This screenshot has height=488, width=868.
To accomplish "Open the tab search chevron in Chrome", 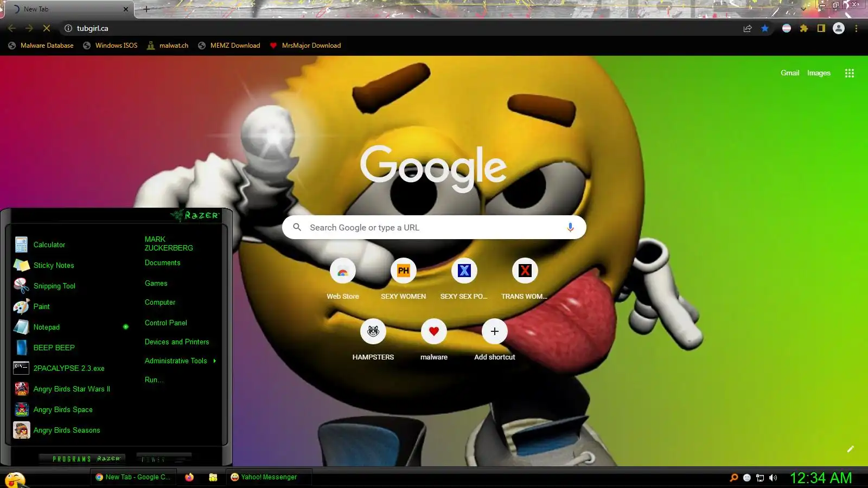I will coord(803,9).
